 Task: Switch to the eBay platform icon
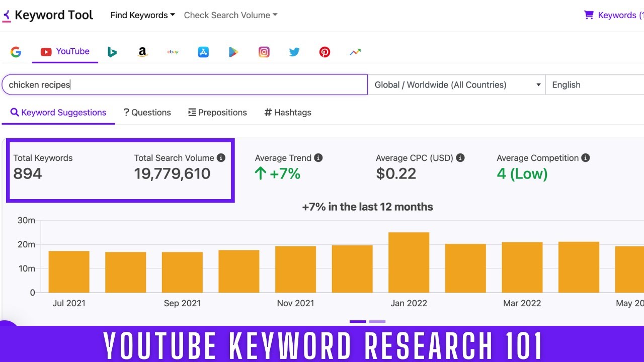[x=173, y=52]
